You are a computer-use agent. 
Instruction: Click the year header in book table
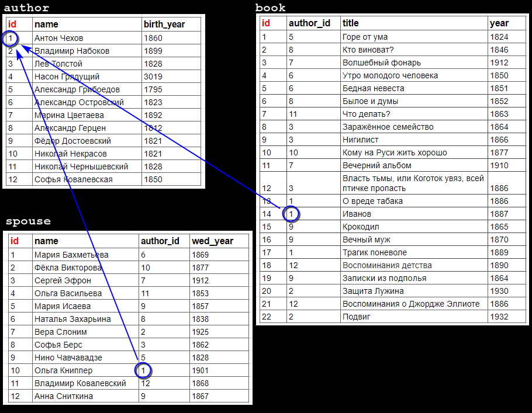pos(499,23)
